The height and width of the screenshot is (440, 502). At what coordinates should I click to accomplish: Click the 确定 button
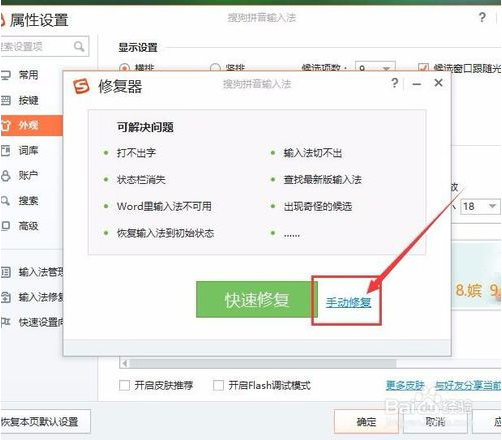tap(366, 422)
